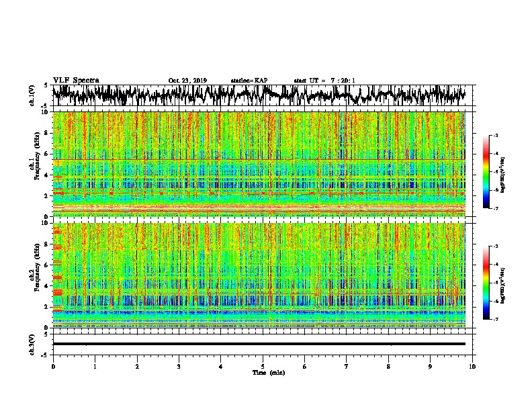Select the 'Oct. 23, 2019' date label
This screenshot has width=532, height=411.
[x=187, y=81]
